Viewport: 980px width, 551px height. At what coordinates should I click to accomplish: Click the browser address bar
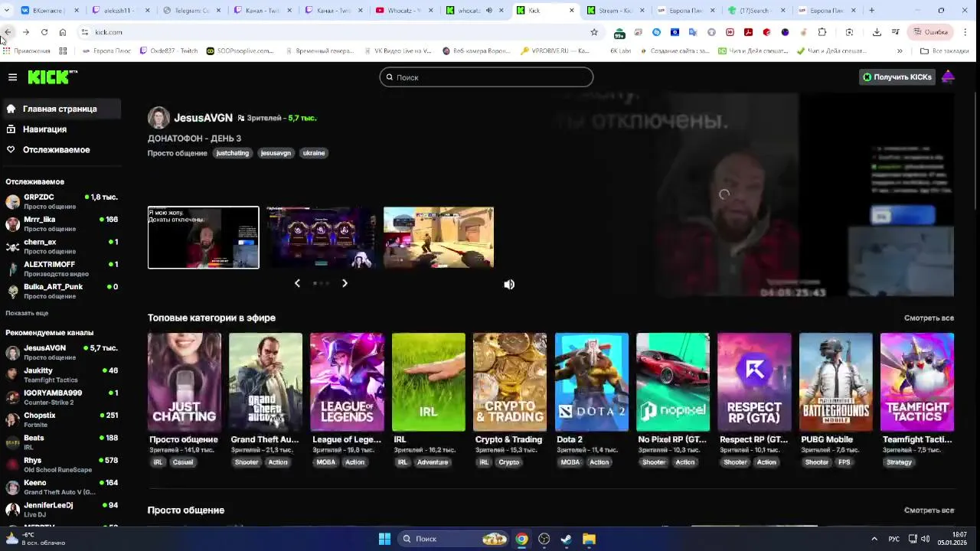tap(337, 32)
